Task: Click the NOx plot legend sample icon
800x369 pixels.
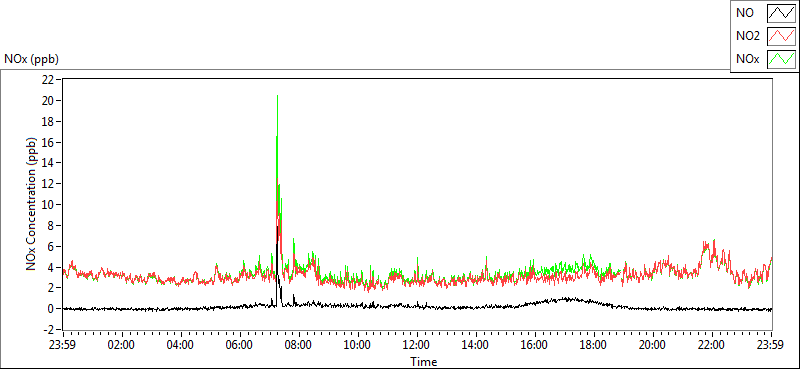Action: click(x=782, y=59)
